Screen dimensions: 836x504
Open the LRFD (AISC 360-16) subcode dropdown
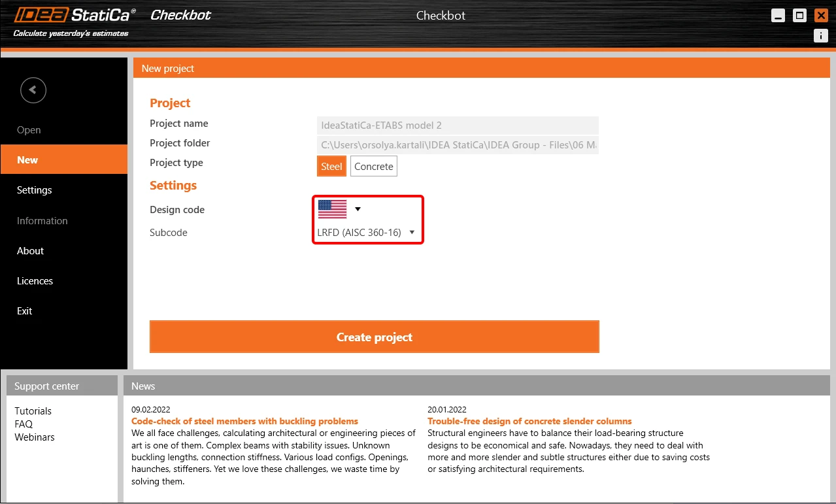(x=366, y=232)
